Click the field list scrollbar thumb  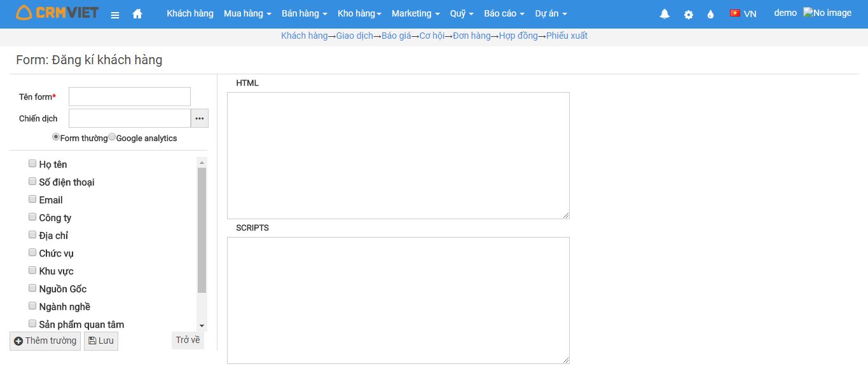(x=202, y=230)
